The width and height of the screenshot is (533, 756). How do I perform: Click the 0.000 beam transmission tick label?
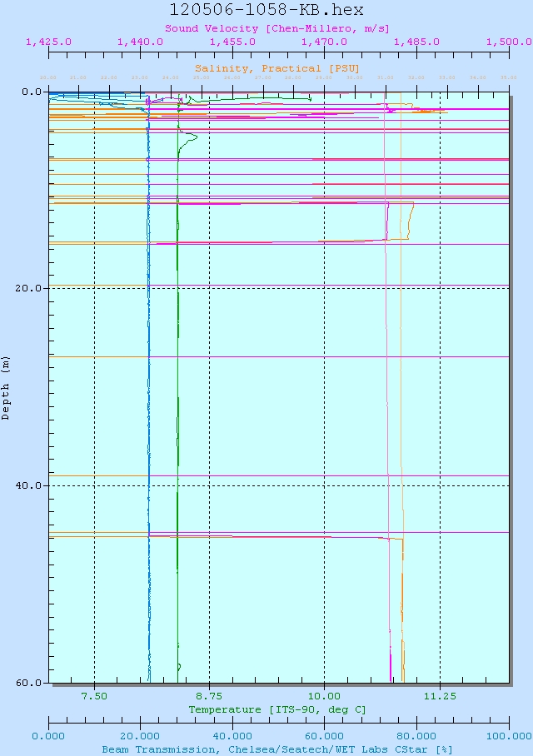click(48, 736)
